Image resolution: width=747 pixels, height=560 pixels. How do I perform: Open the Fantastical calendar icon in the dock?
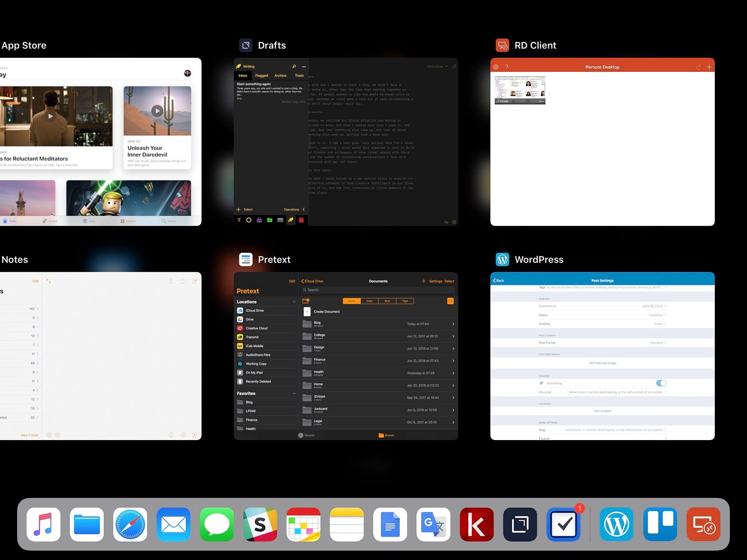point(303,525)
